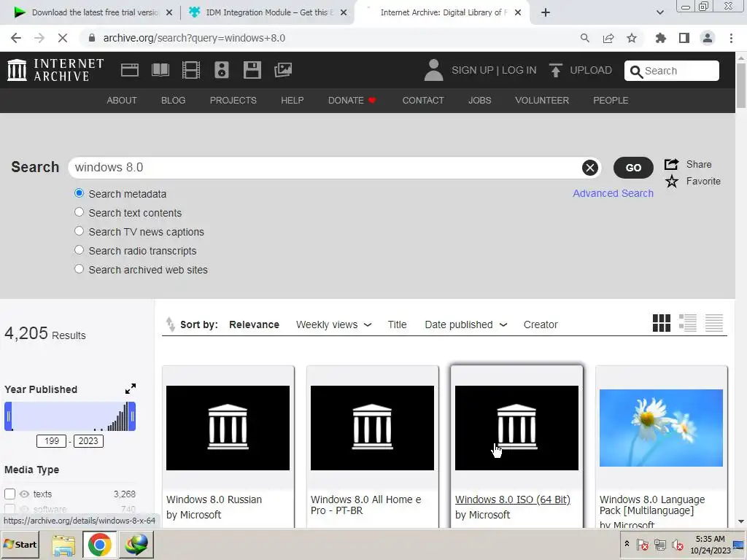Switch to tile grid view
747x560 pixels.
pyautogui.click(x=661, y=323)
